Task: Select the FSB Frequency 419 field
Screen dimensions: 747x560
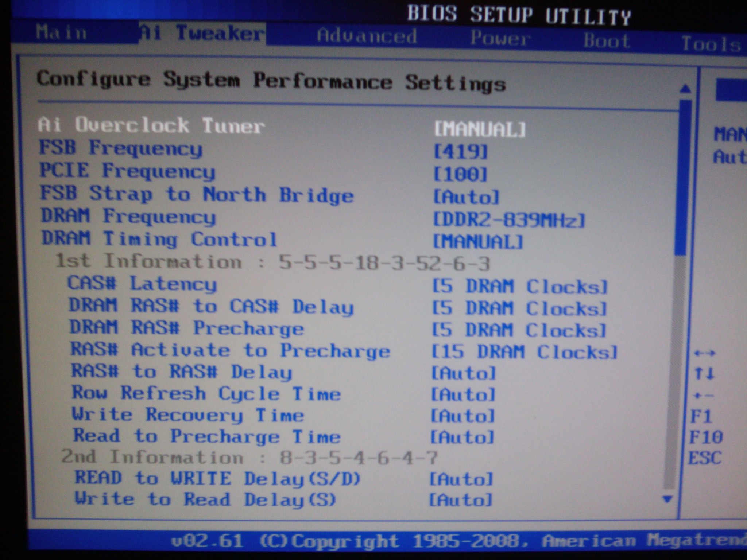Action: [x=460, y=151]
